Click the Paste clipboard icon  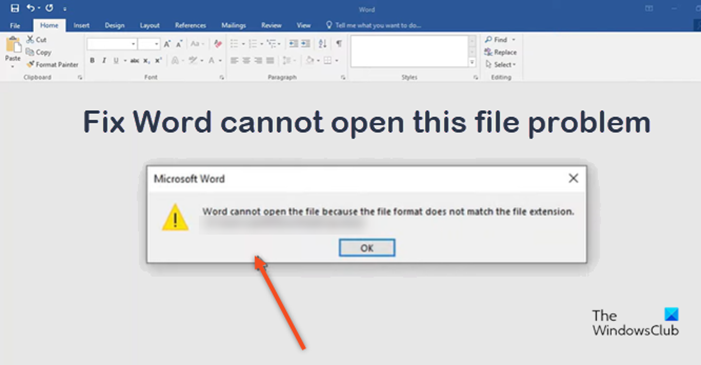pyautogui.click(x=13, y=45)
